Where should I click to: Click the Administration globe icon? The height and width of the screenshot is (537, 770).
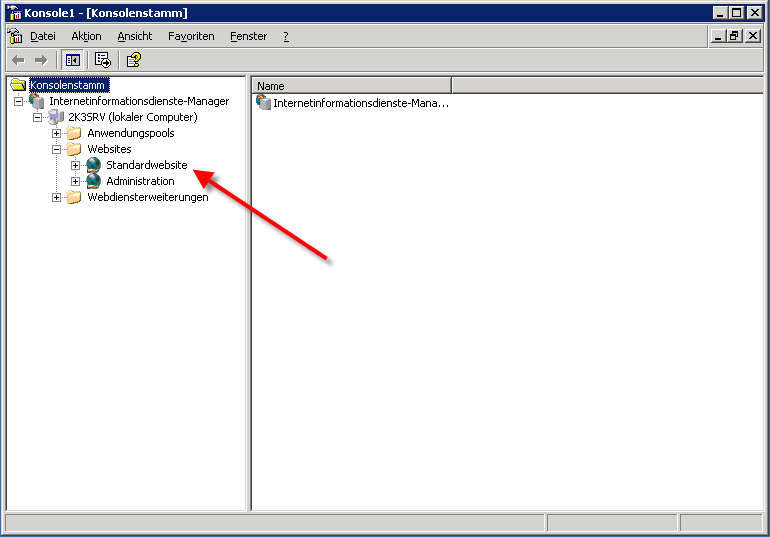[x=93, y=181]
